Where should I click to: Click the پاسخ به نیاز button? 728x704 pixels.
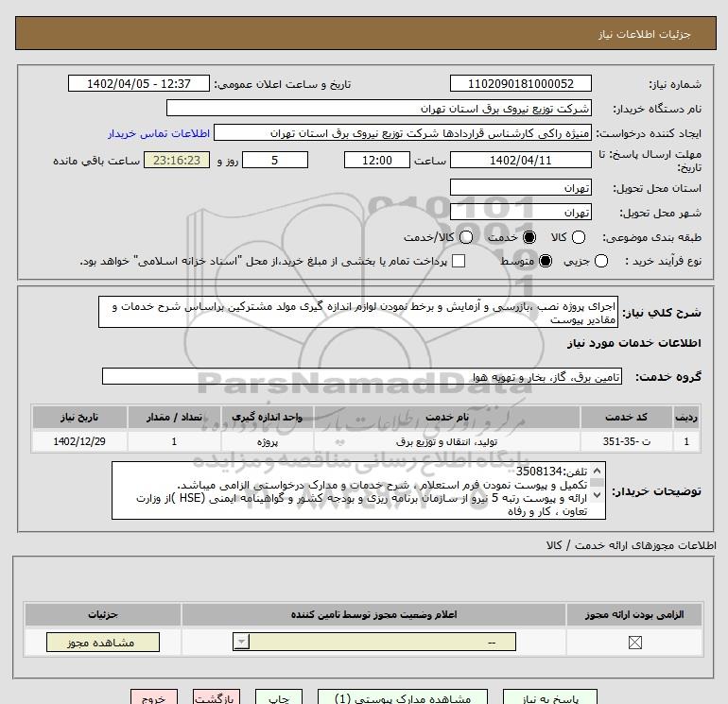click(x=550, y=697)
